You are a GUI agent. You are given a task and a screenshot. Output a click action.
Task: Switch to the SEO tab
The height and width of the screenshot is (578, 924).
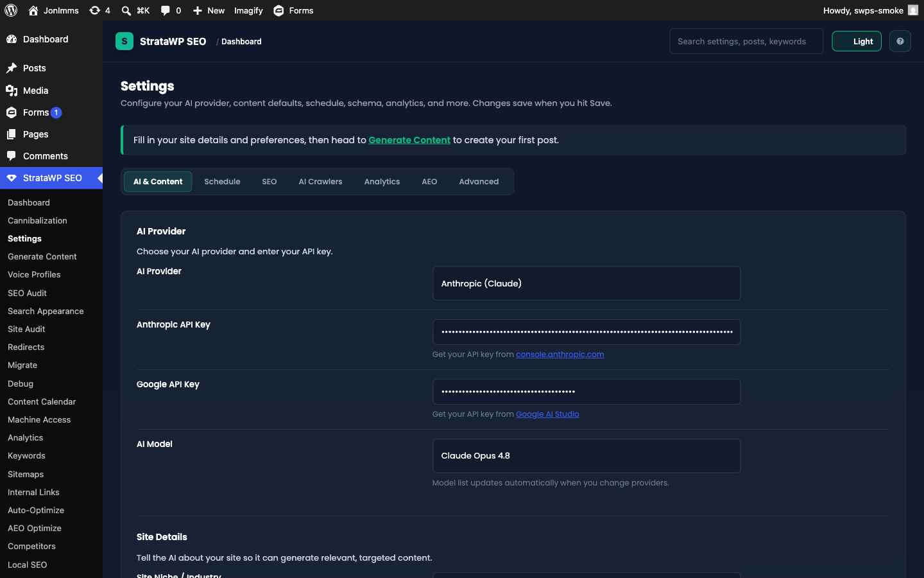[269, 182]
